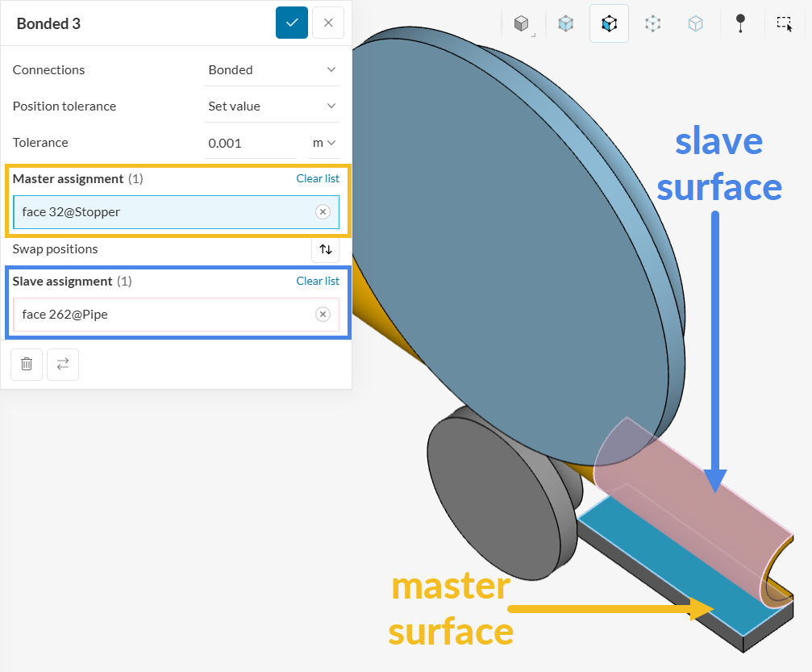
Task: Click the exchange arrows icon beside trash
Action: coord(63,364)
